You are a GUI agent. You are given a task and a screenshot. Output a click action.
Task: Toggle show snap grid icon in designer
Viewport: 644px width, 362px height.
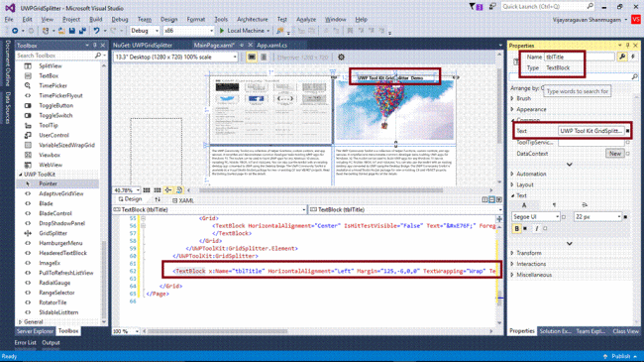tap(147, 190)
